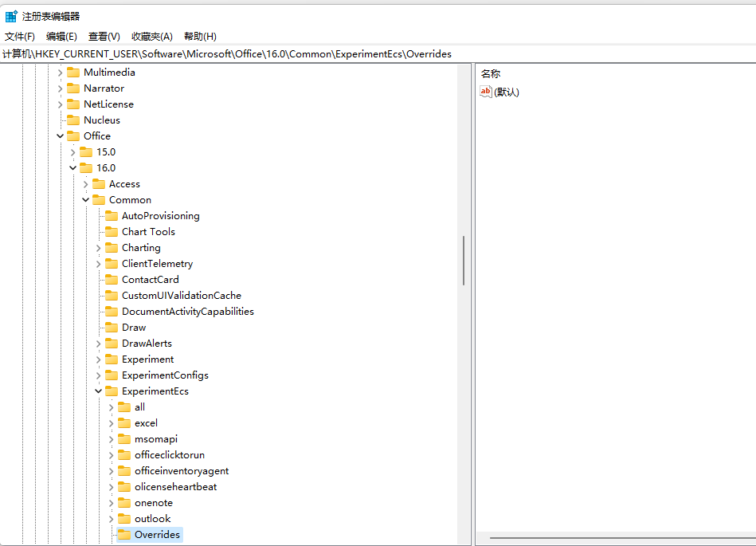This screenshot has height=546, width=756.
Task: Click the NetLicense folder icon
Action: (x=73, y=104)
